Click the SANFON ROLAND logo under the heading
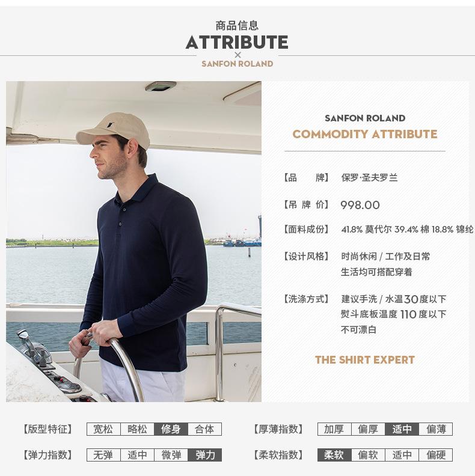Screen dimensions: 475x476 point(237,64)
